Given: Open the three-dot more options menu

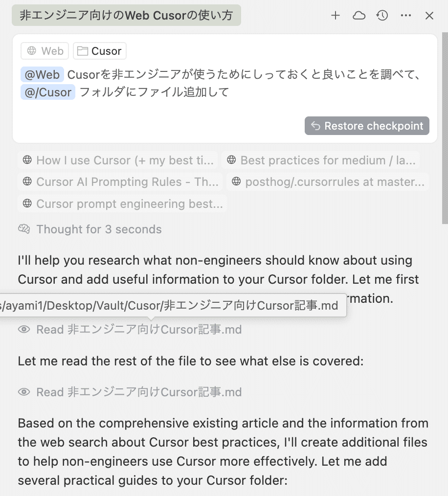Looking at the screenshot, I should coord(406,16).
